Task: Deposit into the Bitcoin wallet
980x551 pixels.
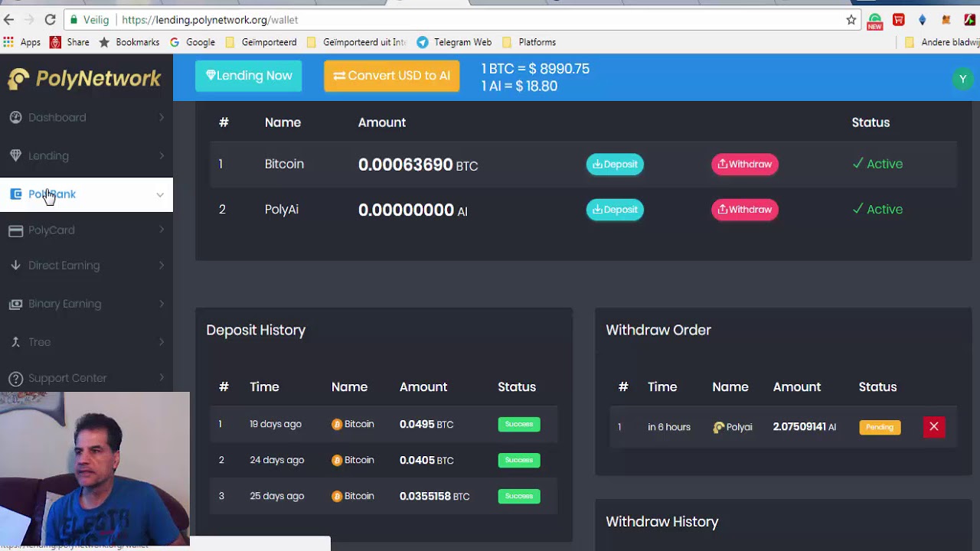Action: point(615,164)
